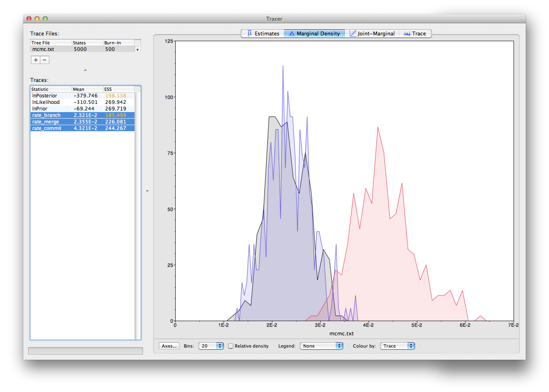Click the States value 5000

coord(80,49)
